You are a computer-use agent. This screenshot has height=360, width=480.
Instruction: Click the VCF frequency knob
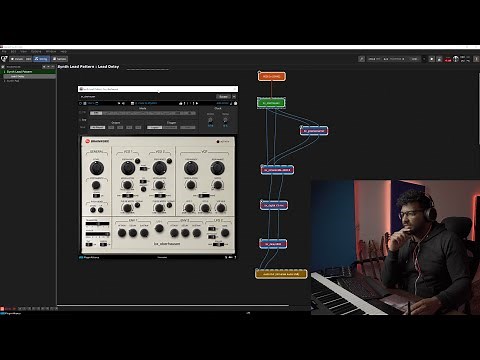(191, 168)
